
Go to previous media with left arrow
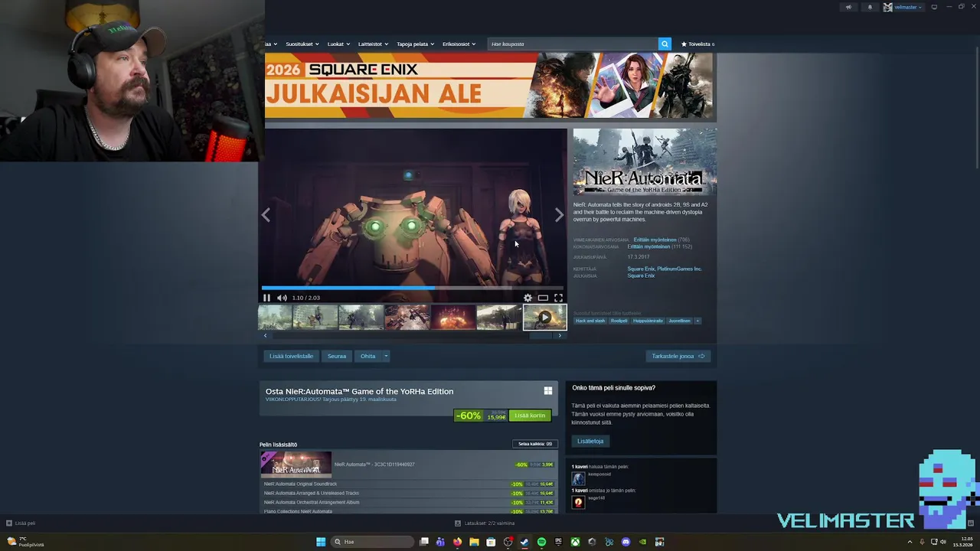[x=266, y=215]
